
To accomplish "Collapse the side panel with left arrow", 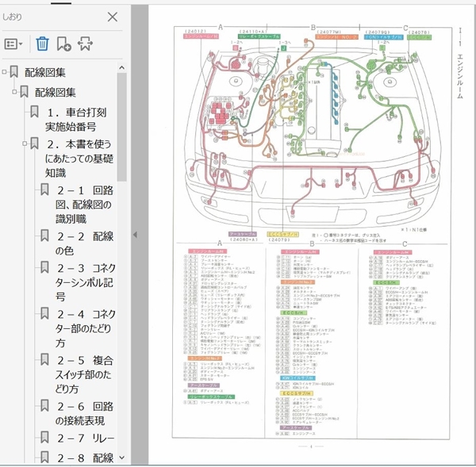I will [135, 235].
